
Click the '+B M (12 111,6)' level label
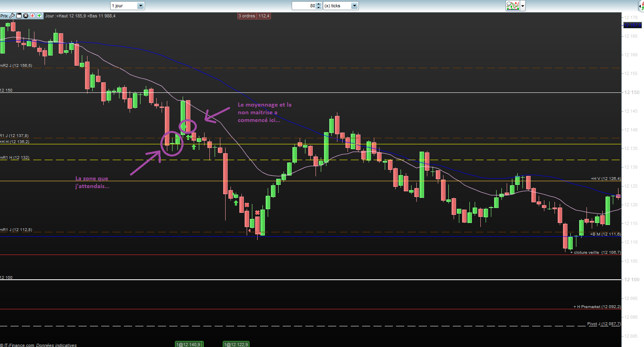(x=605, y=234)
